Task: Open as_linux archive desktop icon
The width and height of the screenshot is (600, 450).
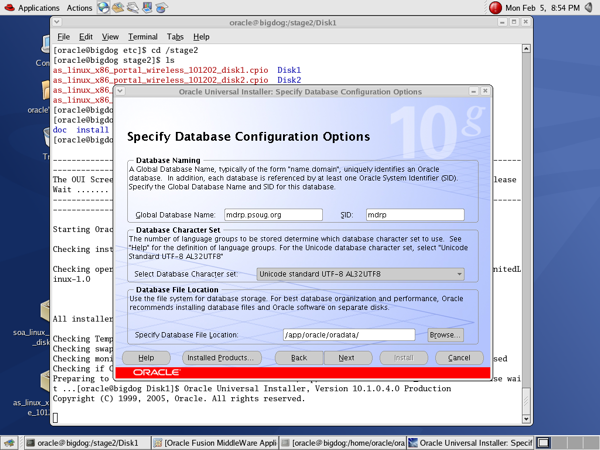Action: coord(45,381)
